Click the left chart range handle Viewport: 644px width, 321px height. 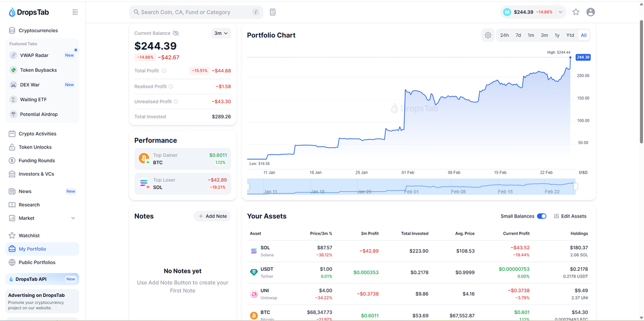(248, 186)
